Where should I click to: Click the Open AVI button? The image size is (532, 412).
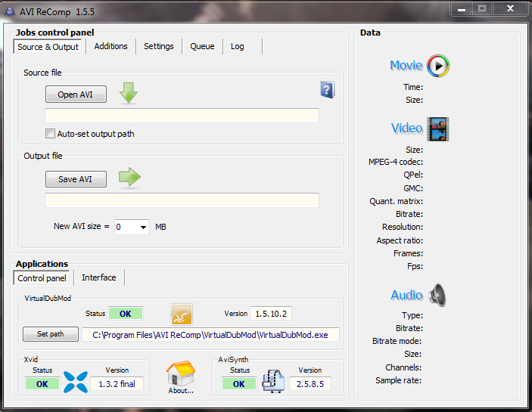pos(76,94)
